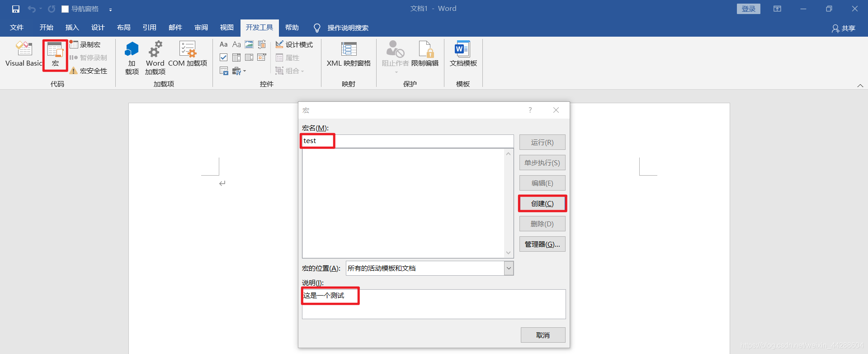Toggle 设计模式 design mode

tap(294, 44)
